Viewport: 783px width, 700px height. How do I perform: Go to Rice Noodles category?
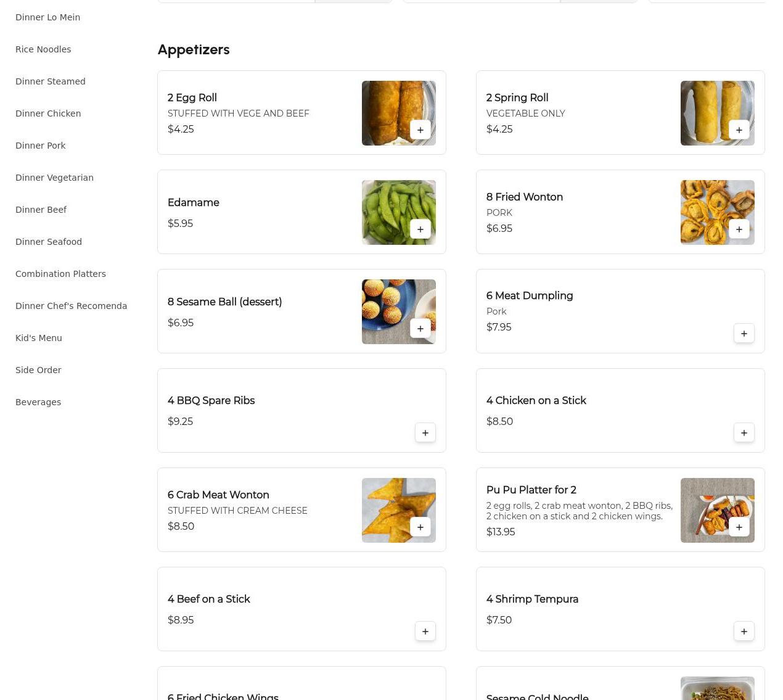(43, 49)
